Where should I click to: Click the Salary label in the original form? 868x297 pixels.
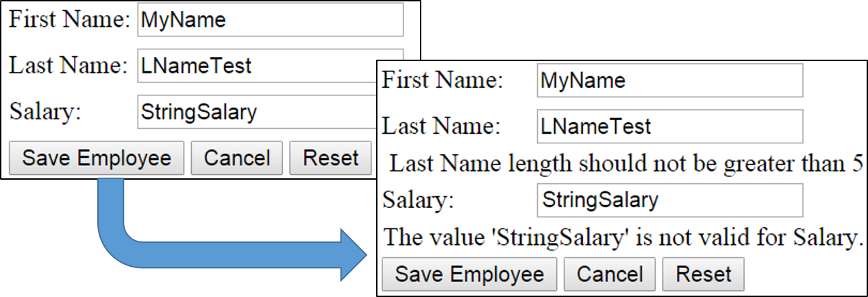(x=45, y=112)
